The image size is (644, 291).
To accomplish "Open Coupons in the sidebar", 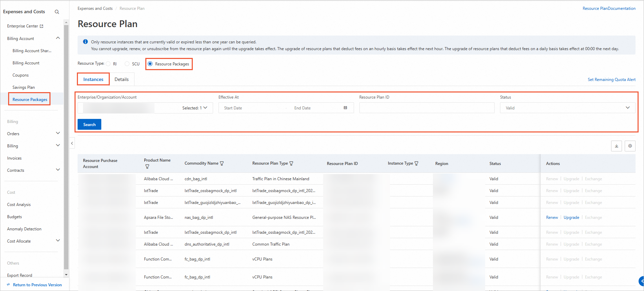I will pyautogui.click(x=21, y=75).
